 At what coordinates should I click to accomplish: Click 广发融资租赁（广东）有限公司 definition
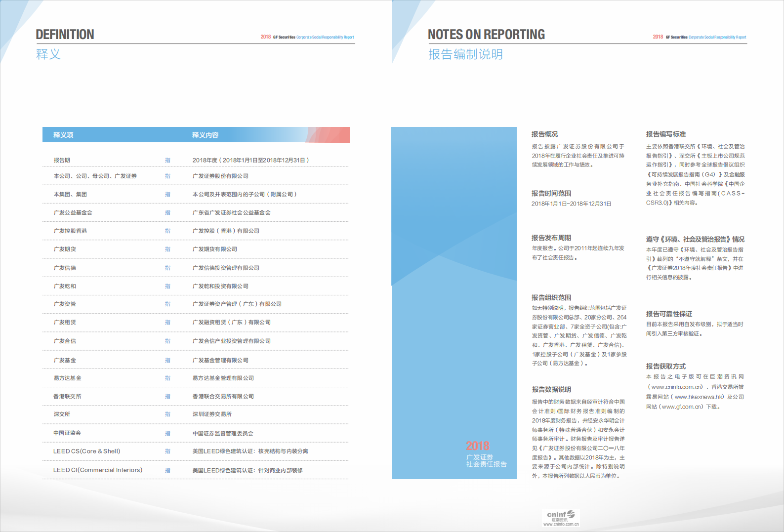click(231, 322)
